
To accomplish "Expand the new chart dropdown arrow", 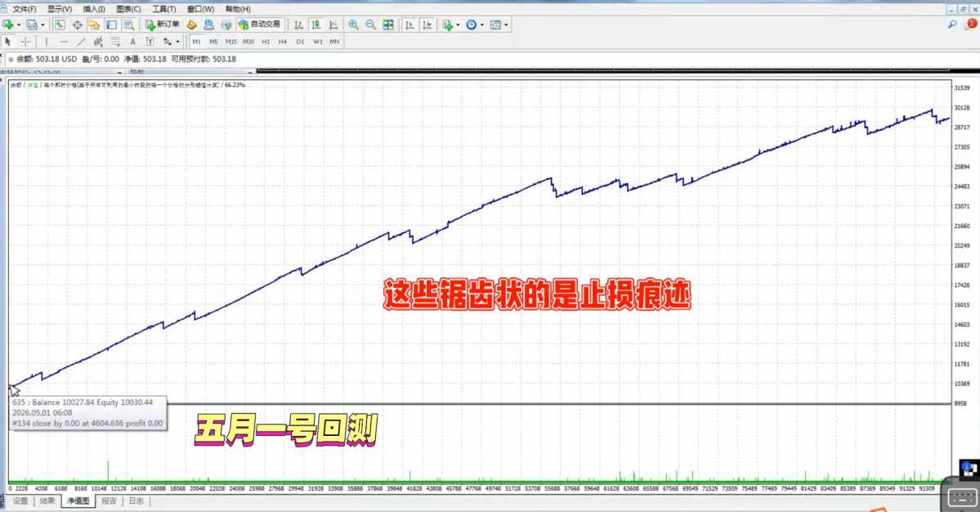I will tap(19, 25).
